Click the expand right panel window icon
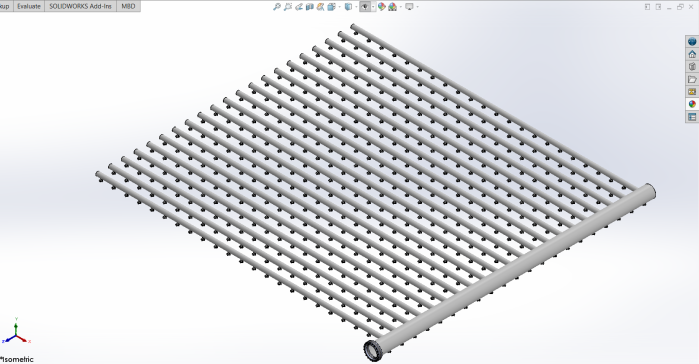Screen dimensions: 699x364 point(658,6)
